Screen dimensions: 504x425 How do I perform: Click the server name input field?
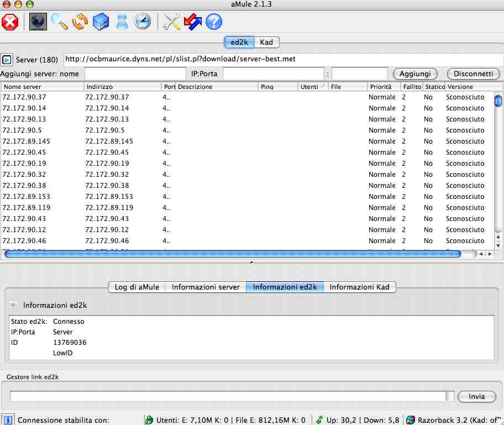coord(135,74)
